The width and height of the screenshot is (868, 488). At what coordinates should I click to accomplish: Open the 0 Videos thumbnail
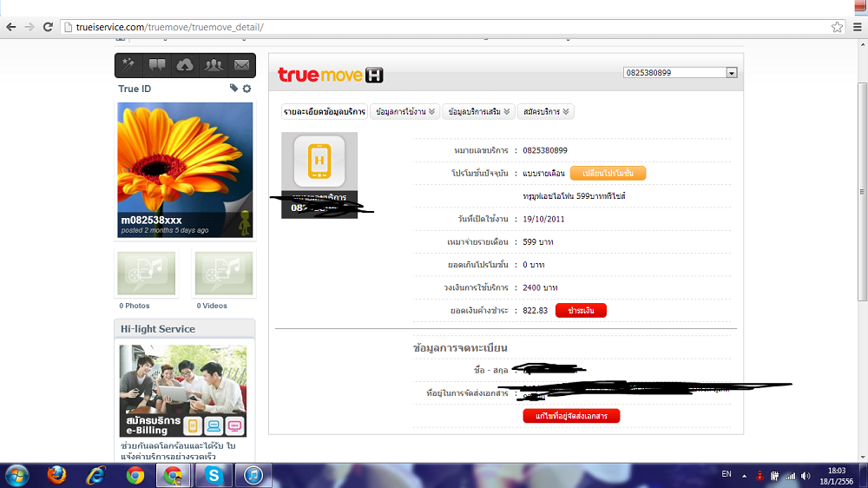[224, 273]
